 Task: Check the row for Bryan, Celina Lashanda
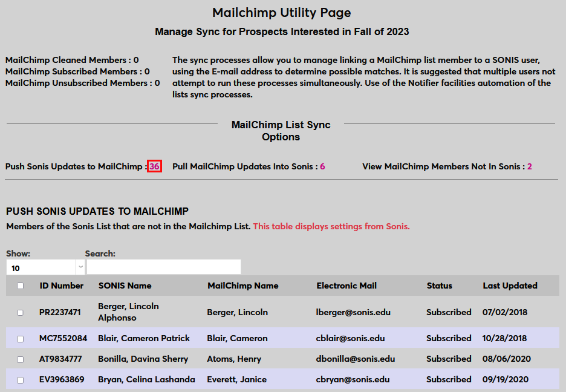(x=20, y=379)
